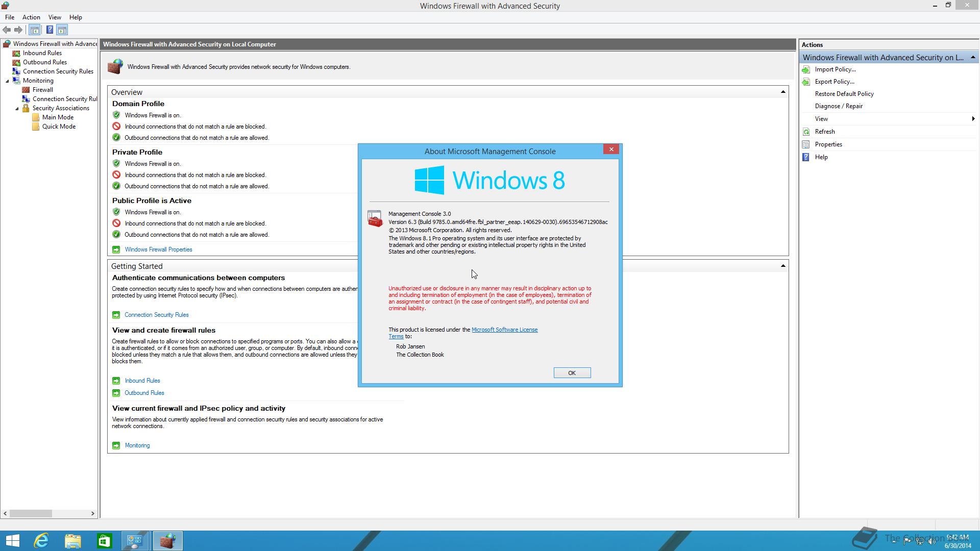The height and width of the screenshot is (551, 980).
Task: Open Windows Firewall Properties link
Action: [158, 249]
